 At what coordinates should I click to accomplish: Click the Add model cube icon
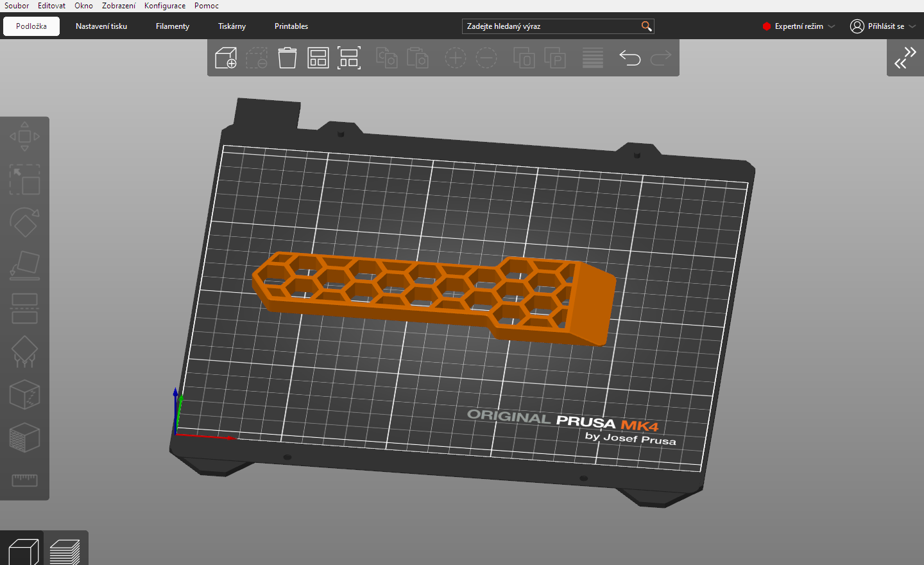tap(226, 58)
